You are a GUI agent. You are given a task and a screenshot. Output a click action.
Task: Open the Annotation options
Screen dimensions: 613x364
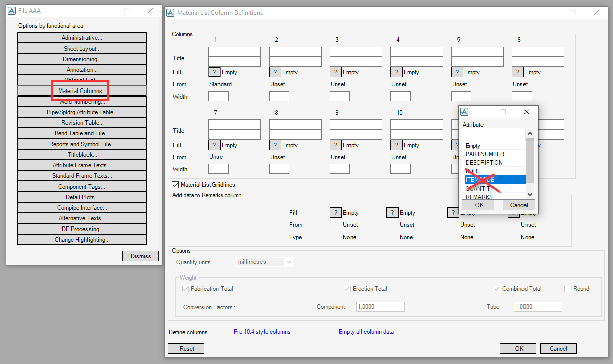click(82, 70)
